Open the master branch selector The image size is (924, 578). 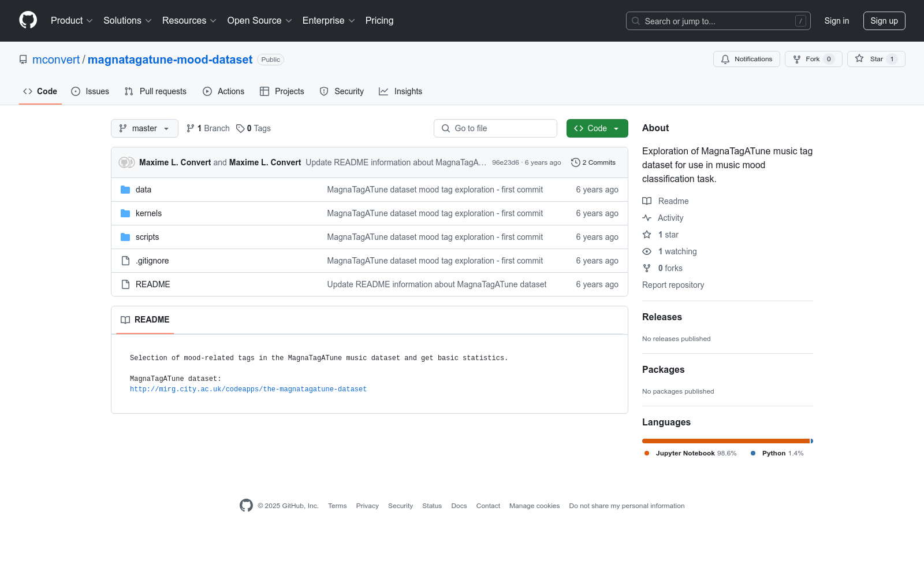coord(144,128)
